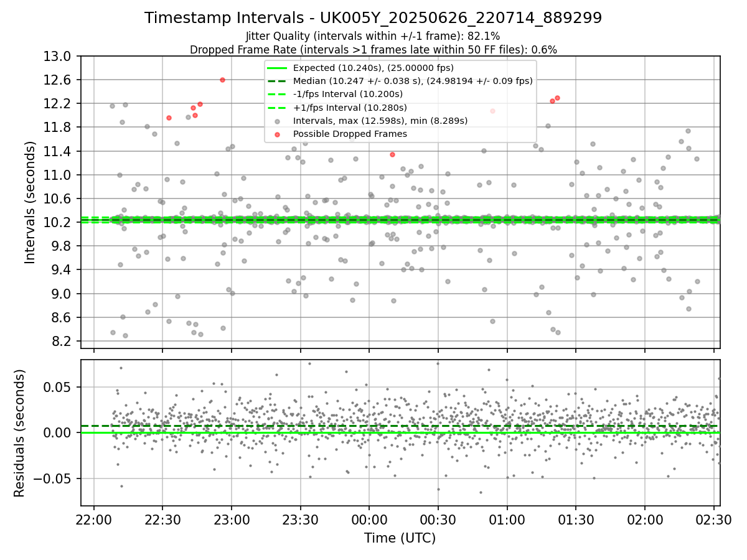
Task: Select the 'Time (UTC)' x-axis label
Action: (x=400, y=538)
